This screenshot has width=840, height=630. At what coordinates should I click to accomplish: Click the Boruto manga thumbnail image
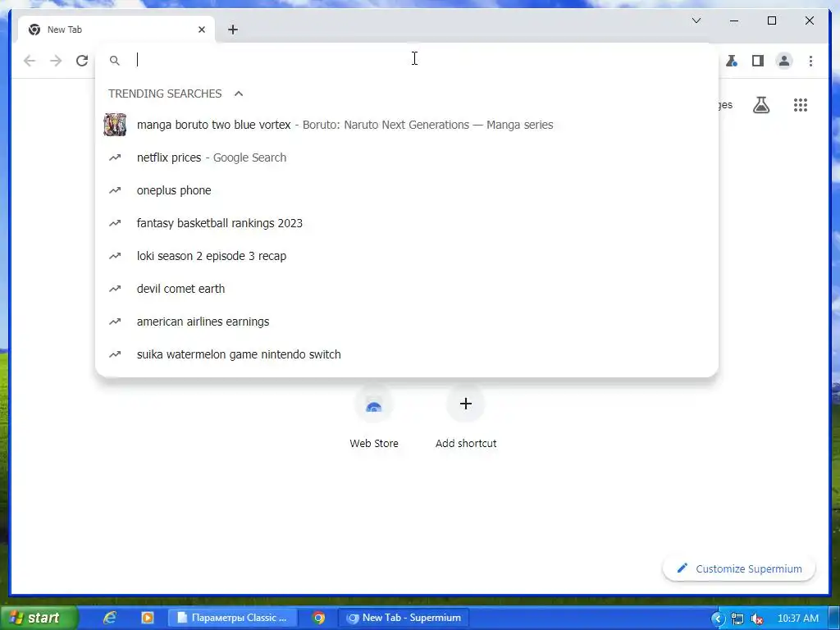(x=115, y=125)
